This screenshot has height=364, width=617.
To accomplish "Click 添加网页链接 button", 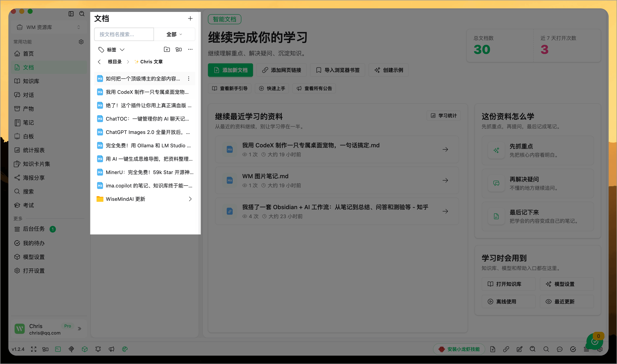I will click(x=281, y=70).
